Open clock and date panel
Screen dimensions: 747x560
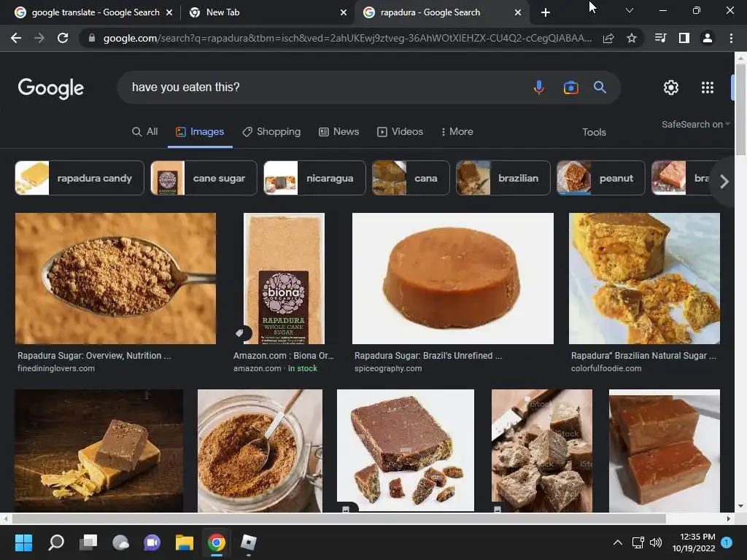(x=694, y=542)
